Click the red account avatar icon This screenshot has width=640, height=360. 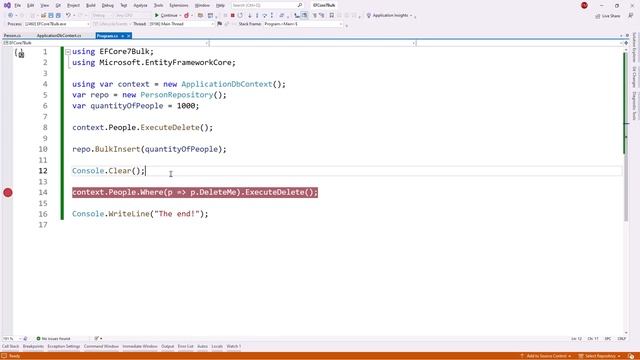pyautogui.click(x=584, y=5)
